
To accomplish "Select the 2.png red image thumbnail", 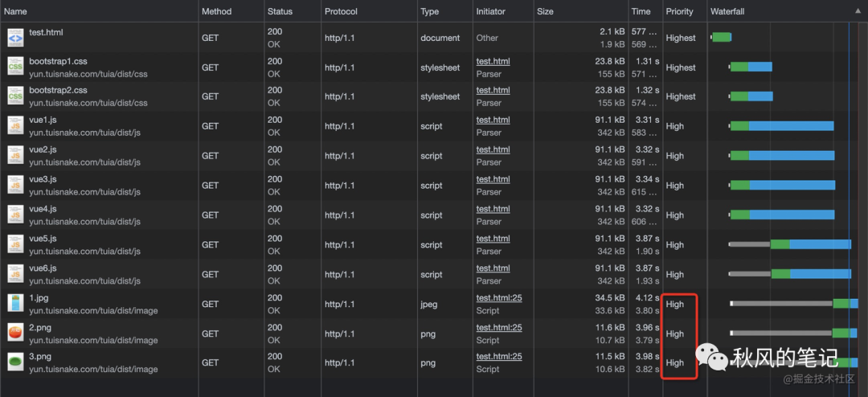I will pos(15,334).
